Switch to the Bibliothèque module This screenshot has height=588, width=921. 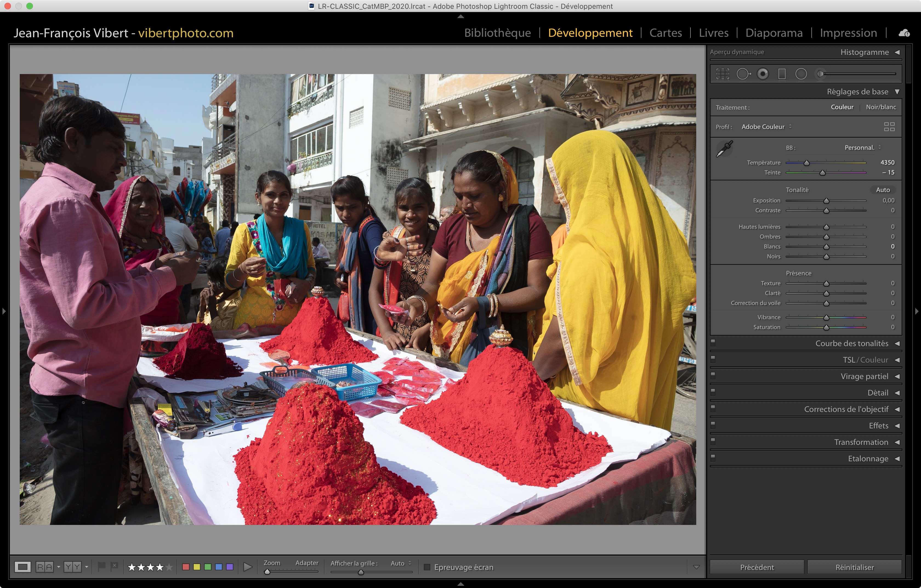click(x=497, y=33)
